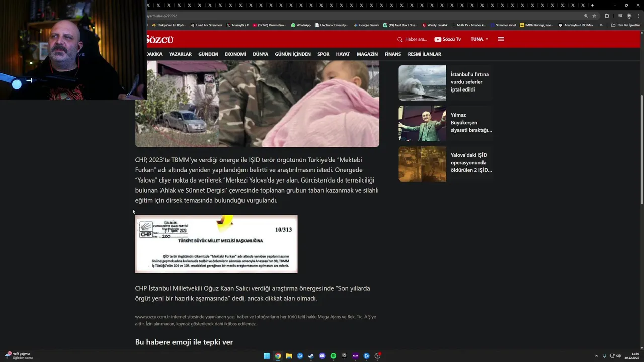
Task: Open headline İstanbul'u fırtına vurdu seferler iptal
Action: (470, 82)
